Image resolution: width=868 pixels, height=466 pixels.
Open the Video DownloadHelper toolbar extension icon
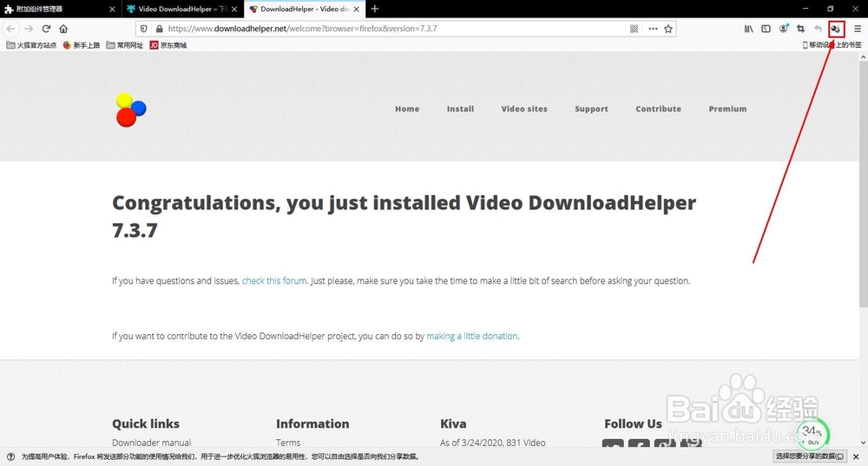[836, 29]
